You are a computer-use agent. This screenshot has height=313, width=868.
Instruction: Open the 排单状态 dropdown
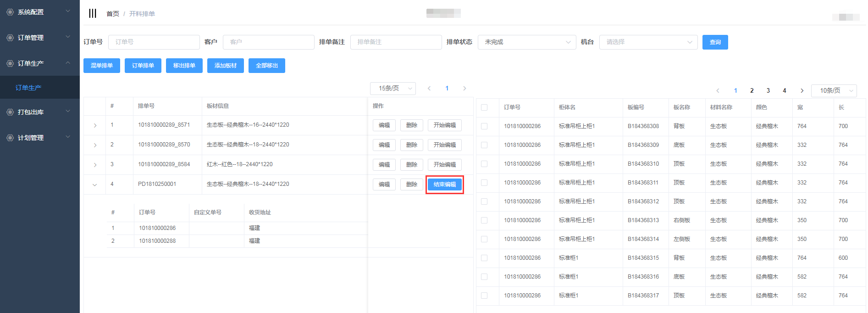[526, 42]
